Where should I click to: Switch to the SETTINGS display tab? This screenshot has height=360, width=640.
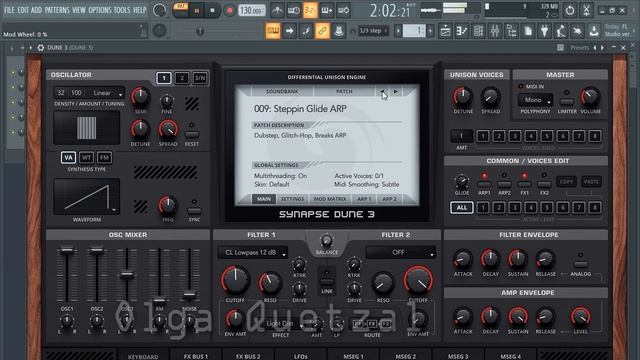(x=292, y=199)
